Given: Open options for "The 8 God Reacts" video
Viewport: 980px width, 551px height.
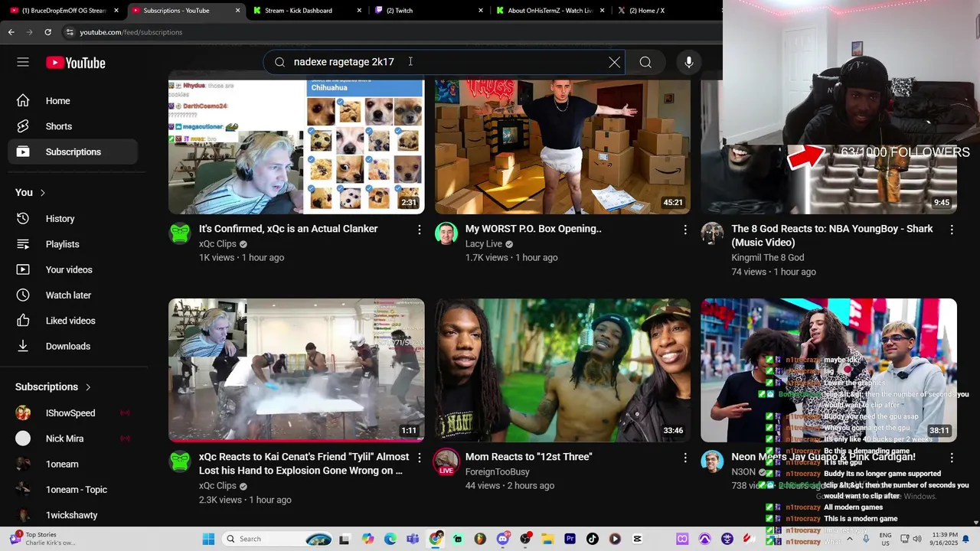Looking at the screenshot, I should tap(952, 230).
